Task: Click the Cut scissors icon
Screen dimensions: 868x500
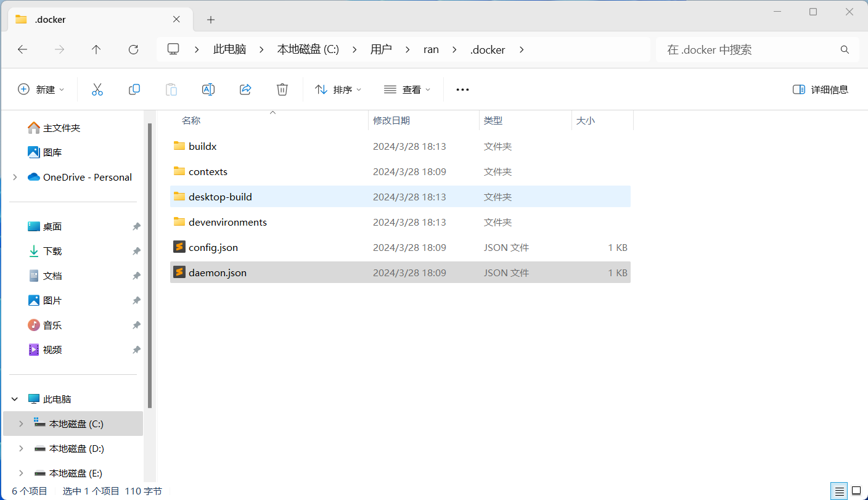Action: pyautogui.click(x=97, y=89)
